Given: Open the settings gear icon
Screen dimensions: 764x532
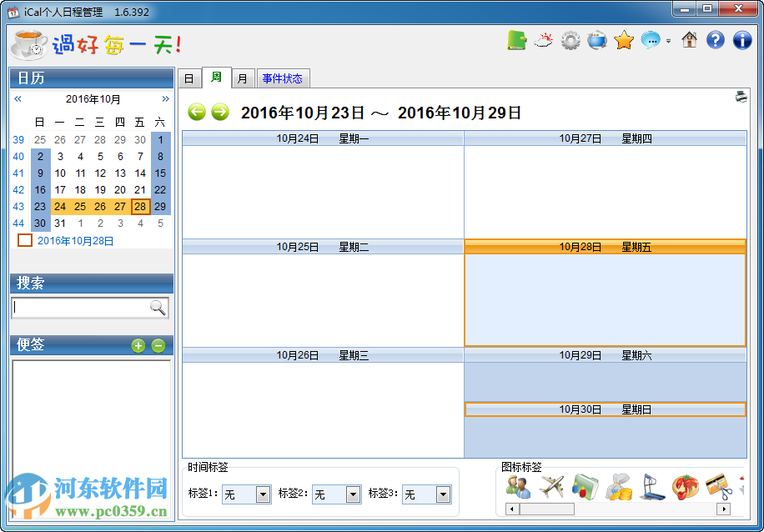Looking at the screenshot, I should point(570,39).
